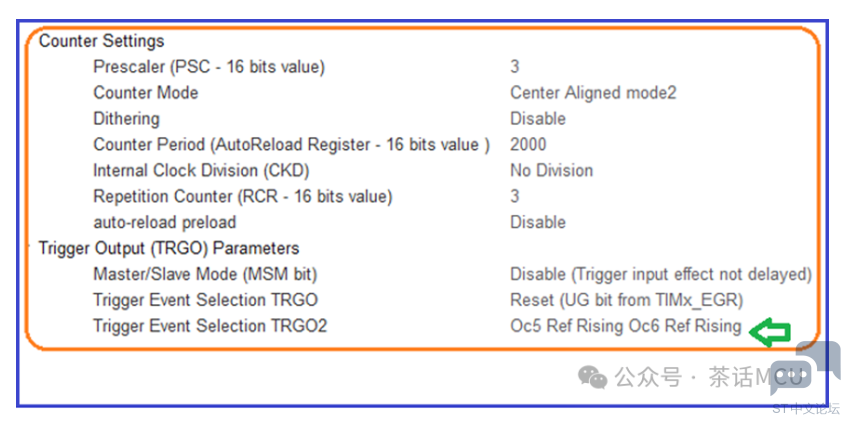Edit Repetition Counter value 3
The height and width of the screenshot is (424, 849).
click(514, 196)
